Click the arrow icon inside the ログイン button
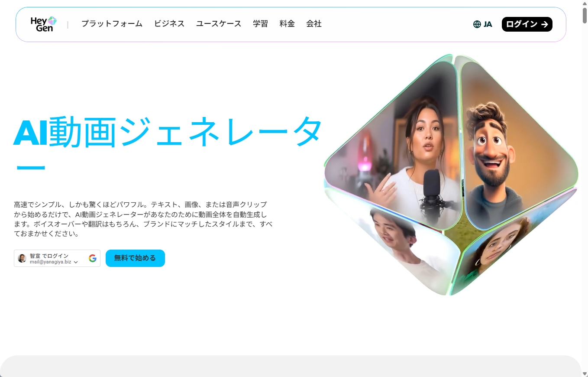Image resolution: width=588 pixels, height=377 pixels. pyautogui.click(x=545, y=24)
